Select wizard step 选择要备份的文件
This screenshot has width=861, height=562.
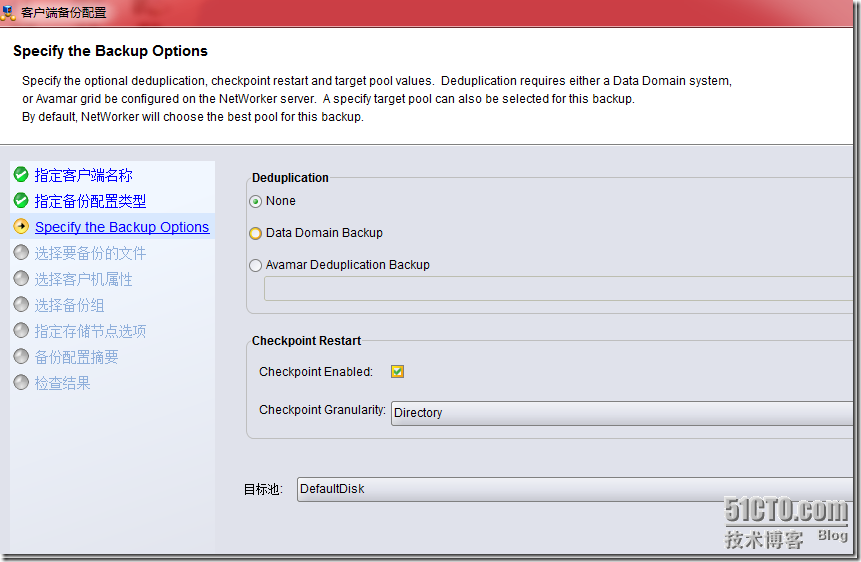[x=91, y=253]
